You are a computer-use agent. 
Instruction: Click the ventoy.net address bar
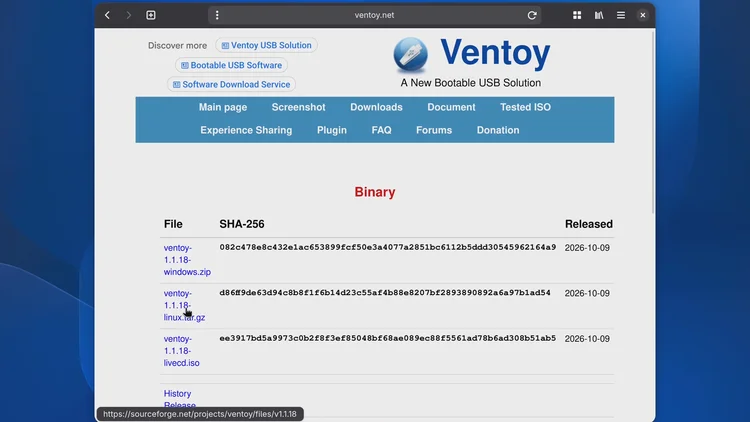tap(374, 15)
